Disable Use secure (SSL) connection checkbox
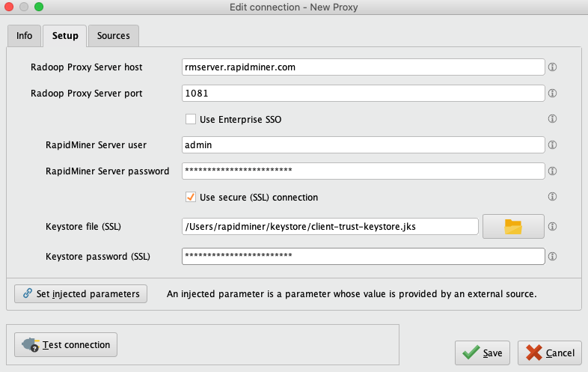This screenshot has width=588, height=372. tap(191, 198)
